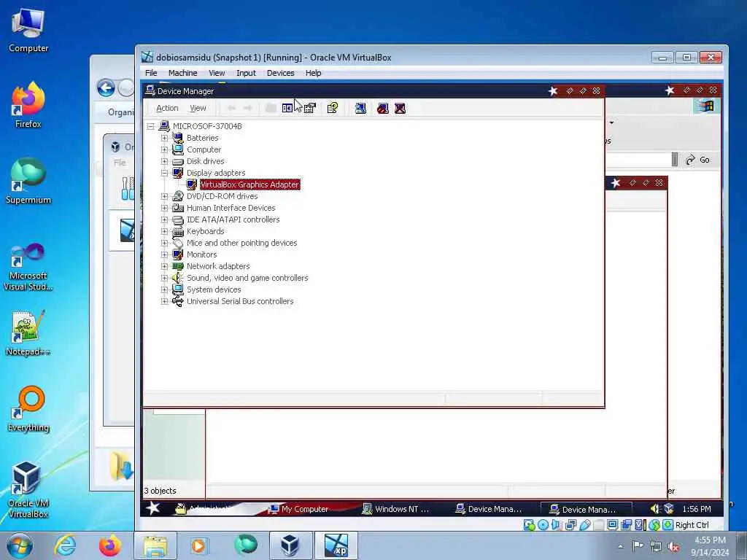The image size is (747, 560).
Task: Select the Computer tree item in Device Manager
Action: pyautogui.click(x=204, y=149)
